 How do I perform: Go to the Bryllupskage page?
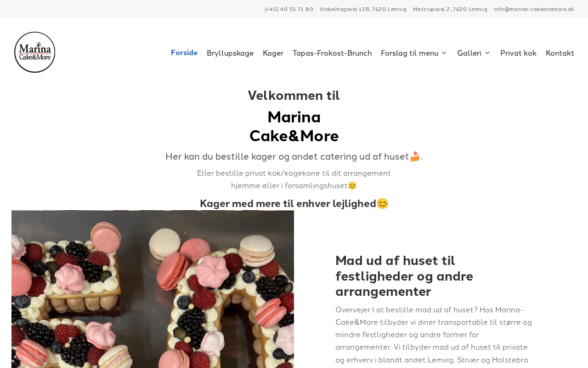(x=230, y=53)
